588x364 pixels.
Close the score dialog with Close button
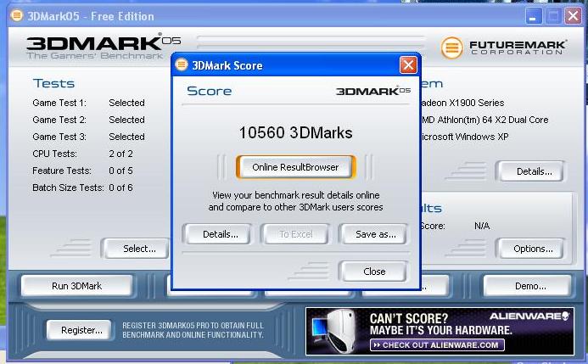point(374,271)
